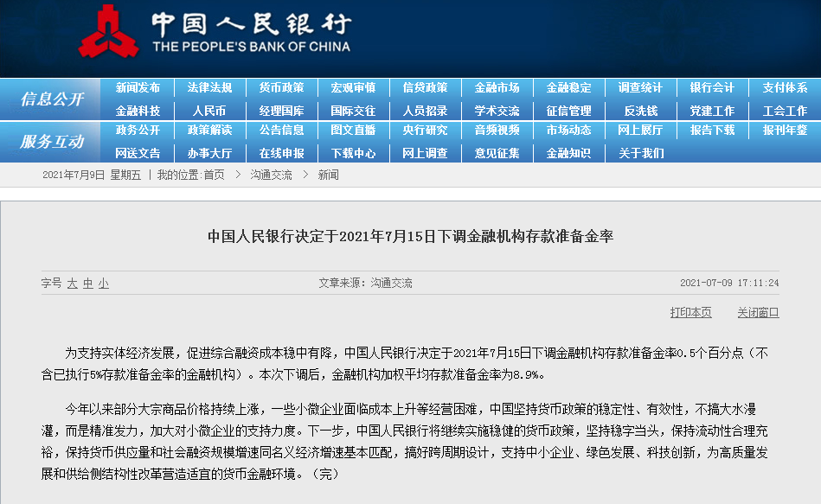Viewport: 821px width, 504px height.
Task: Open 国际交往 link
Action: coord(354,111)
